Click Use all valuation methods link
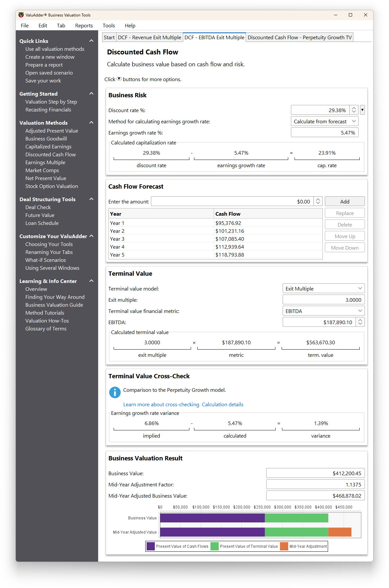 point(55,49)
